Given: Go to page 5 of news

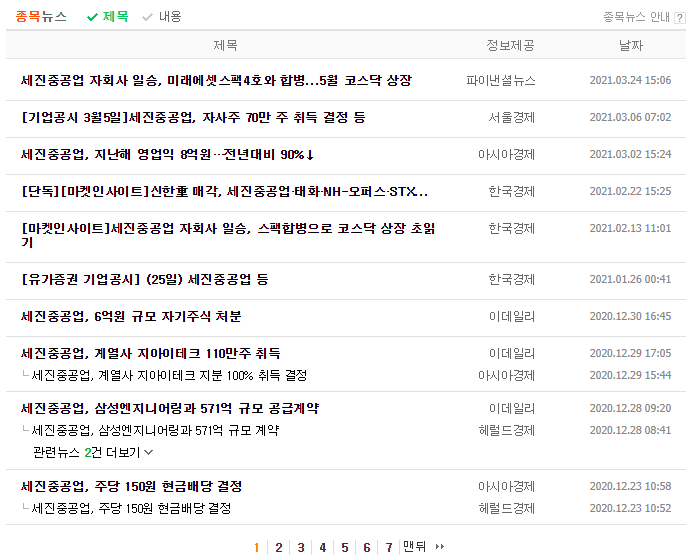Looking at the screenshot, I should (x=345, y=548).
